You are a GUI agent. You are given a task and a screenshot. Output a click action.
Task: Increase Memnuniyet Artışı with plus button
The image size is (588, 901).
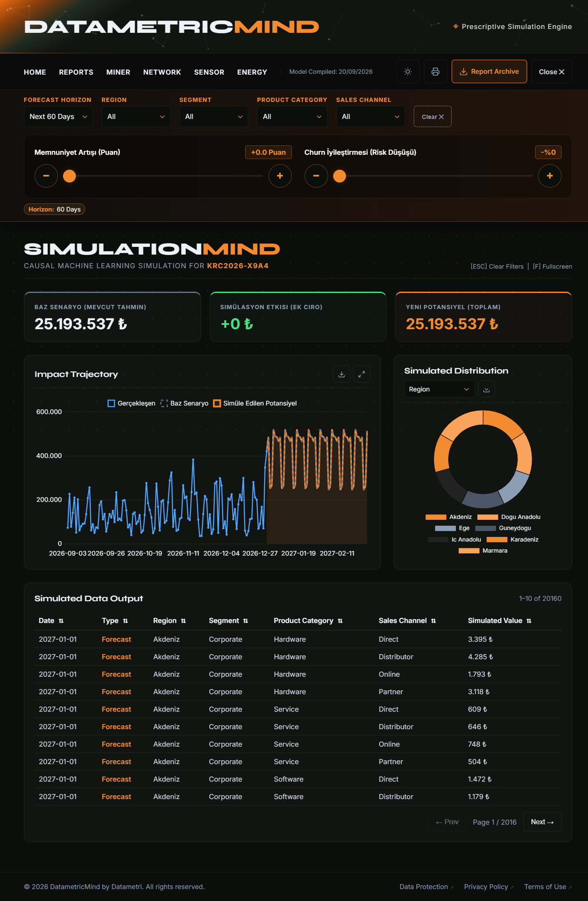point(280,176)
